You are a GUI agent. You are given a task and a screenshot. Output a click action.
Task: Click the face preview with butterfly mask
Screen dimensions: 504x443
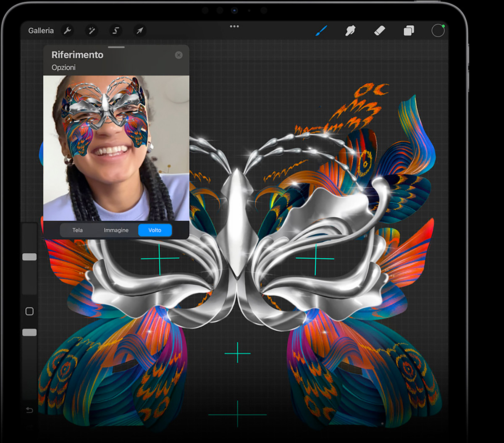click(116, 148)
